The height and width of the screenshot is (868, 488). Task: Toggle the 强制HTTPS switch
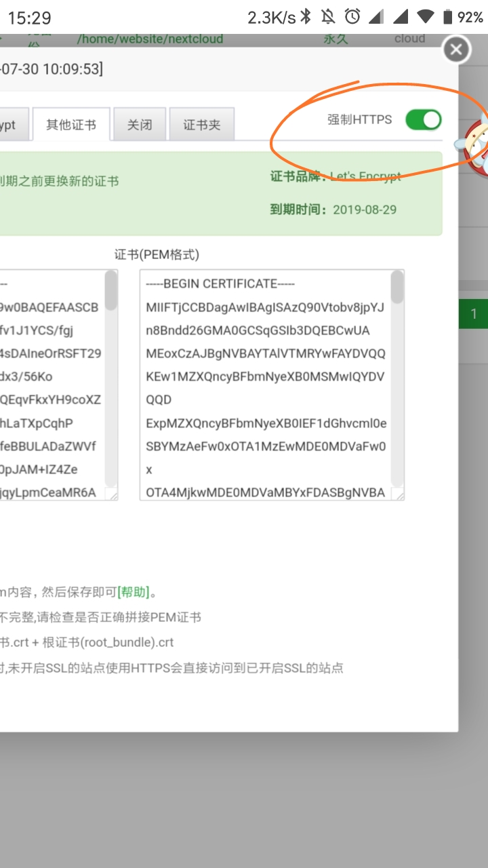click(424, 120)
